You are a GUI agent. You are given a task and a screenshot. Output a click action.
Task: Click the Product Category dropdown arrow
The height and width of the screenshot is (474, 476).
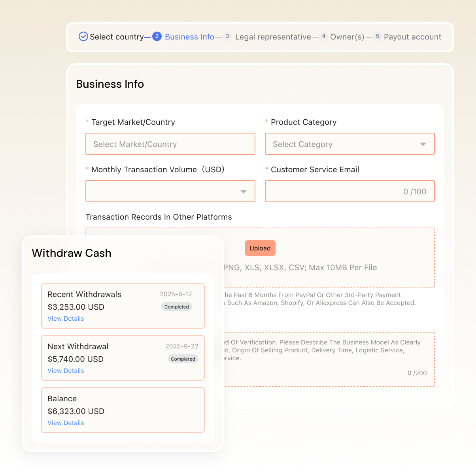click(x=423, y=144)
